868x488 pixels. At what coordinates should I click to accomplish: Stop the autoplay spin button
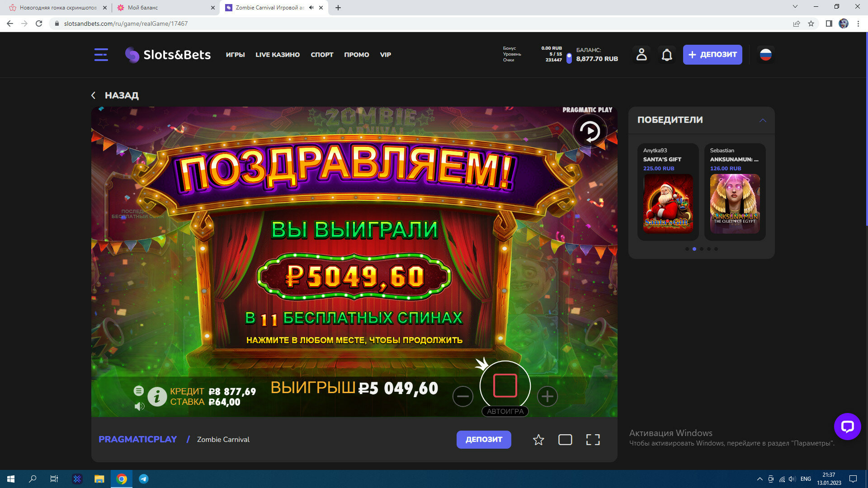tap(505, 386)
